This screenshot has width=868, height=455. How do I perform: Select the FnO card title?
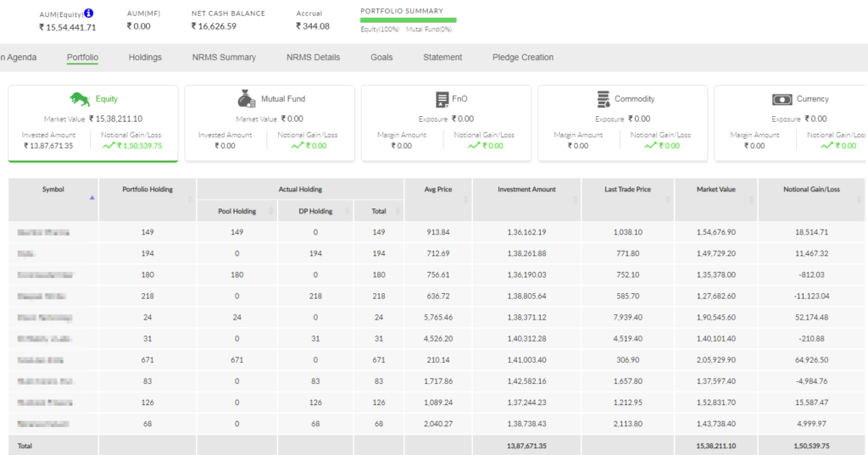[x=459, y=98]
